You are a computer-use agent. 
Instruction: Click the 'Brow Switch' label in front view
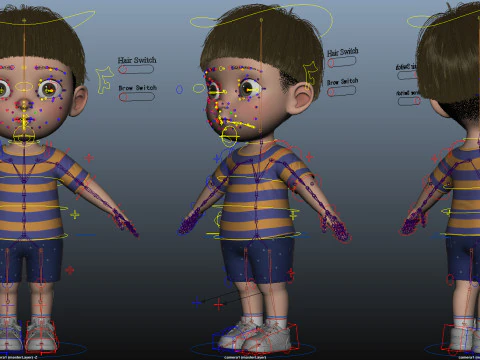pos(138,88)
